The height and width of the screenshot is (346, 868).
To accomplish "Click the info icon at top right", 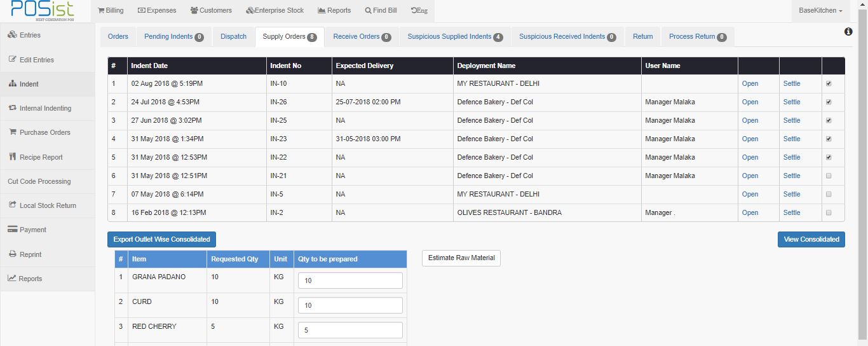I will pyautogui.click(x=848, y=32).
